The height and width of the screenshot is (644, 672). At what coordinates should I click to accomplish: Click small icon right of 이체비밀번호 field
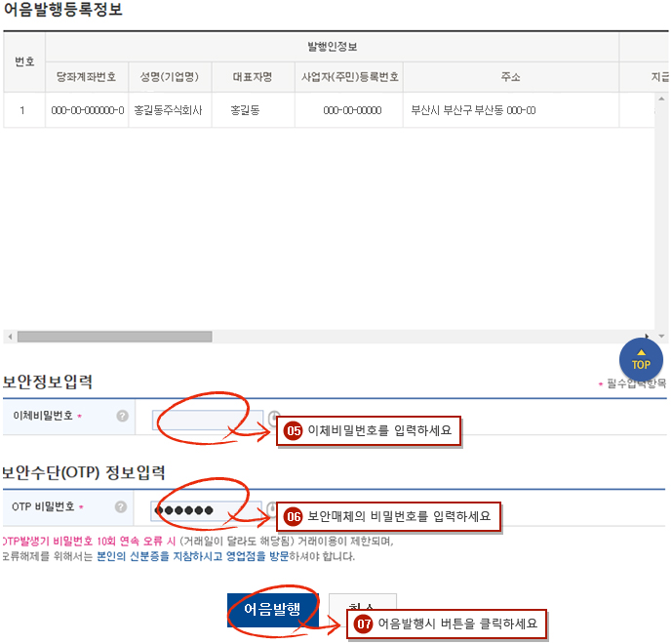(273, 417)
